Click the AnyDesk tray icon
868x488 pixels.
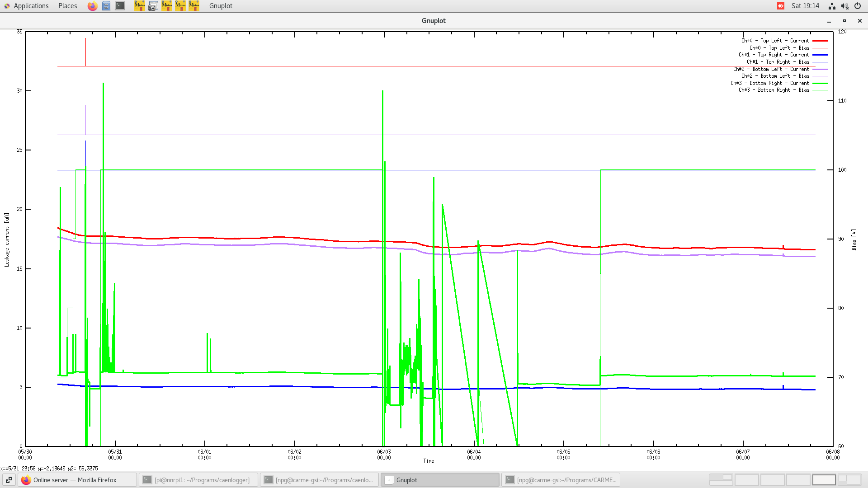pos(781,6)
